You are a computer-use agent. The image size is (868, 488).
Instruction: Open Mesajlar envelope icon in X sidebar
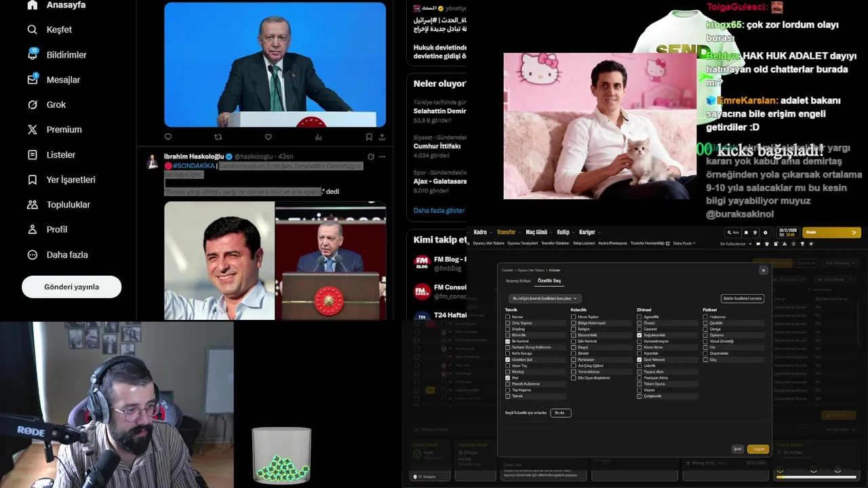pos(32,79)
